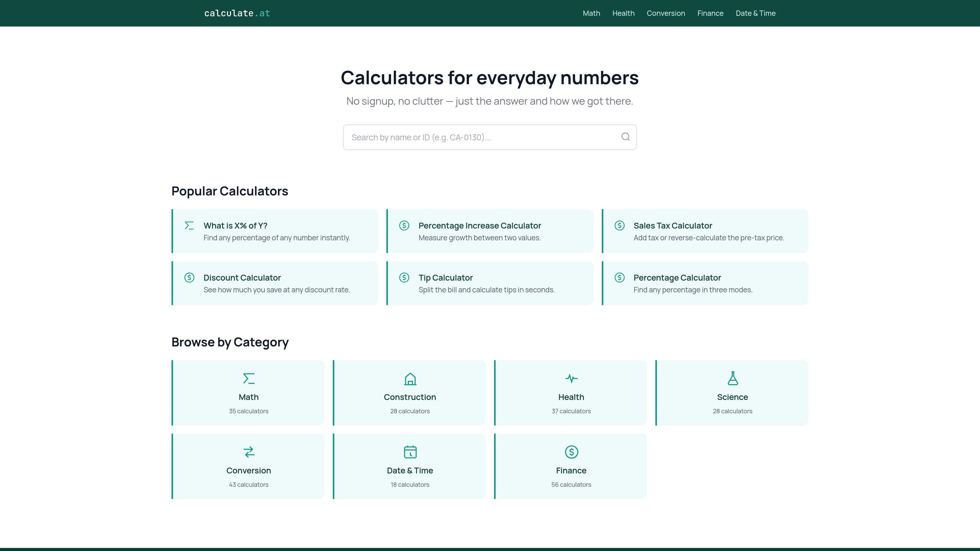980x551 pixels.
Task: Open Sales Tax Calculator title link
Action: tap(673, 226)
